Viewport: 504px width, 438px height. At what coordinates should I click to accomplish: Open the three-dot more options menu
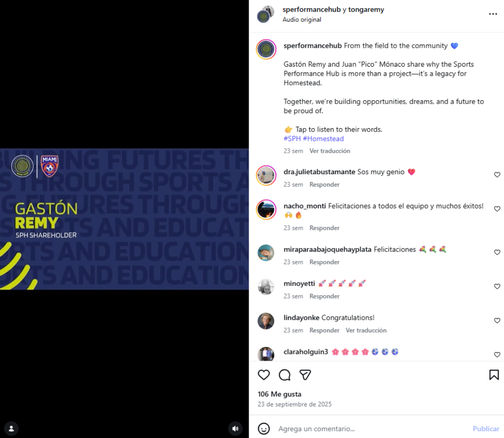pyautogui.click(x=493, y=14)
